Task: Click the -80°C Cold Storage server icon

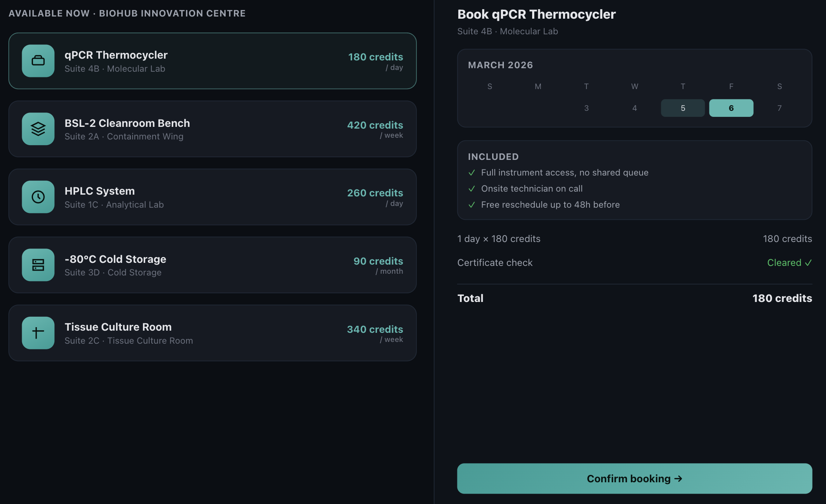Action: click(38, 265)
